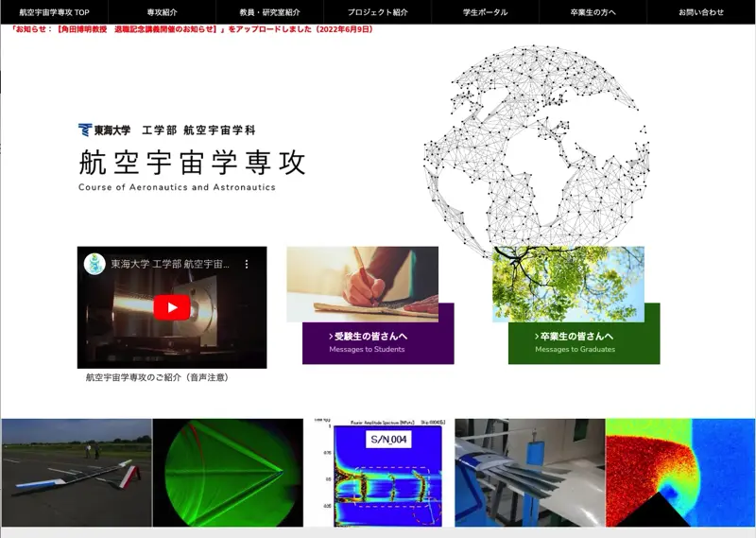Open the glider on runway photo
The height and width of the screenshot is (538, 756).
coord(77,473)
